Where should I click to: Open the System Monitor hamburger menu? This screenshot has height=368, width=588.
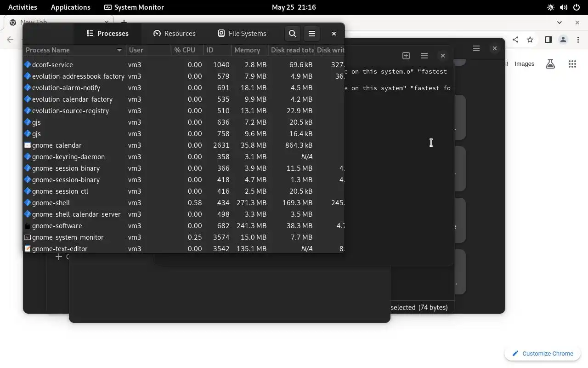point(312,33)
